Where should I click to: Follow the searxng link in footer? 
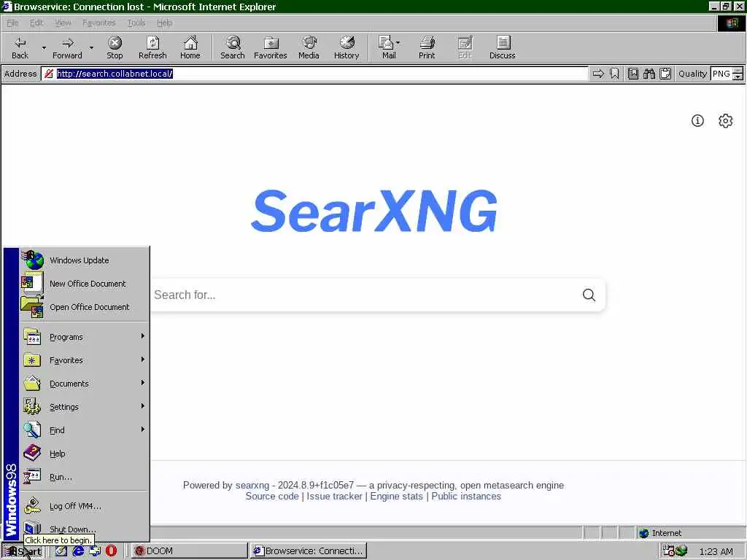click(x=252, y=485)
